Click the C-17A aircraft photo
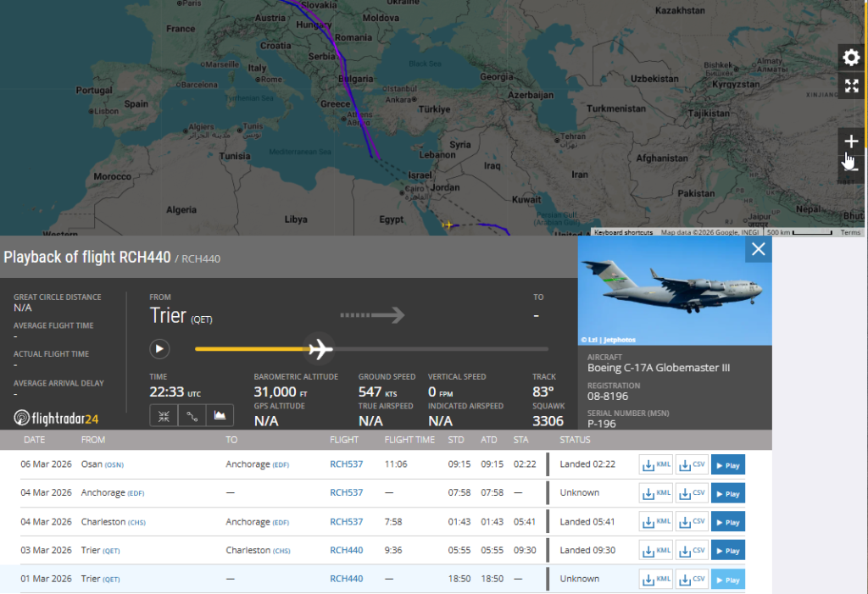This screenshot has width=868, height=594. [x=674, y=291]
